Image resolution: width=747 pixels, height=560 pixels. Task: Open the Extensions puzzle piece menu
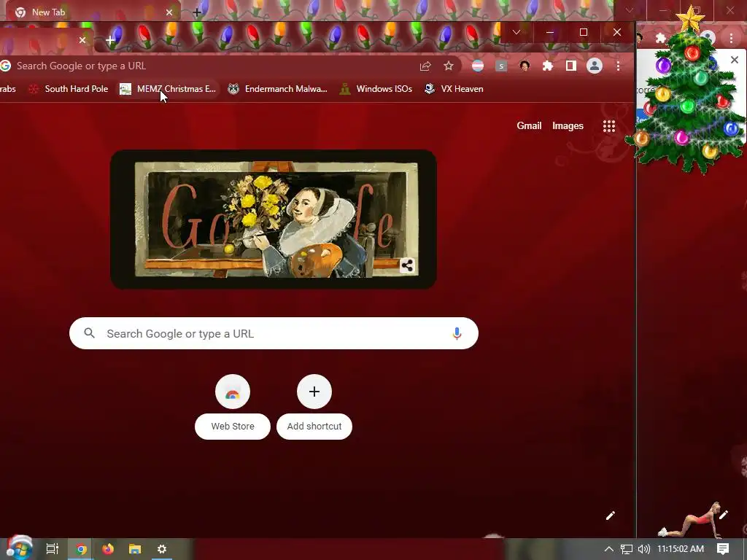coord(548,66)
